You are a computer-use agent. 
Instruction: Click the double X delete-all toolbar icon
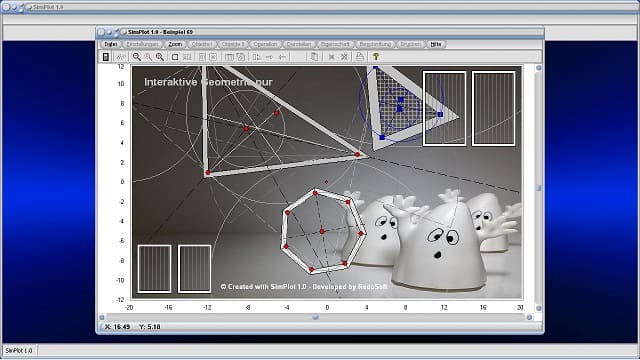tap(344, 57)
